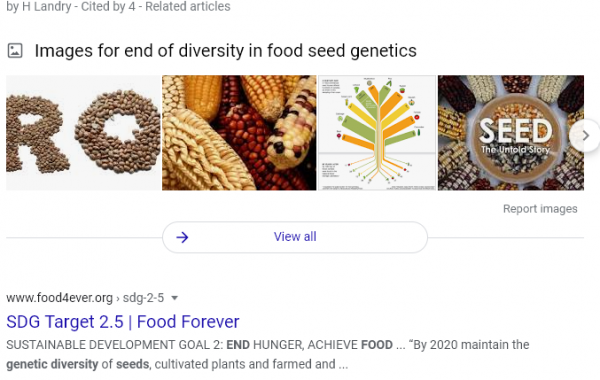The height and width of the screenshot is (380, 600).
Task: Click the next arrow on image carousel
Action: click(x=585, y=135)
